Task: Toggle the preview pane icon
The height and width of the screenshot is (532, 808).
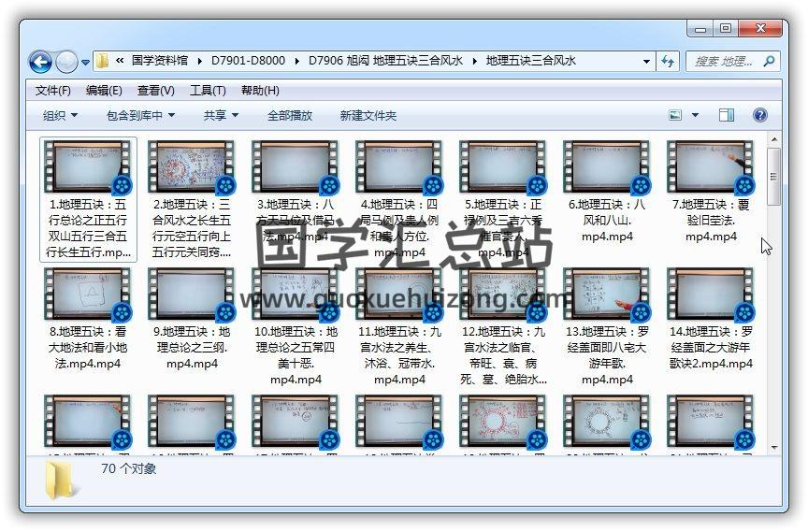Action: pyautogui.click(x=727, y=115)
